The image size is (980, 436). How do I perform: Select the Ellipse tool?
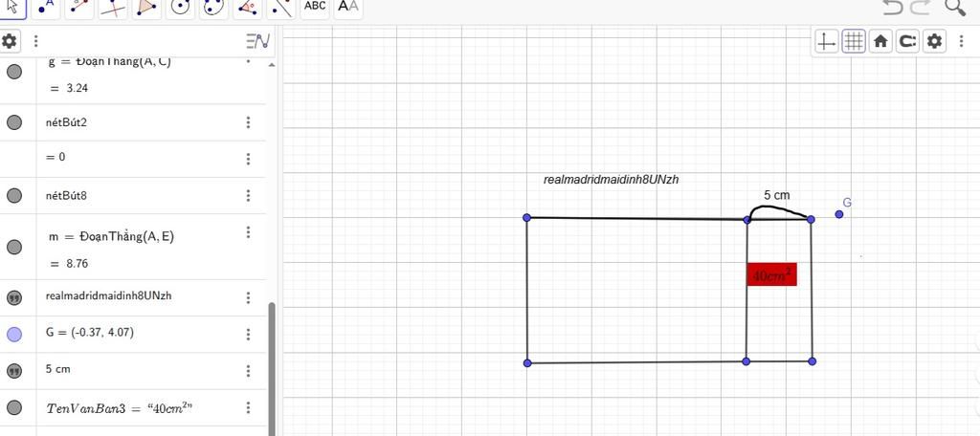click(x=213, y=7)
